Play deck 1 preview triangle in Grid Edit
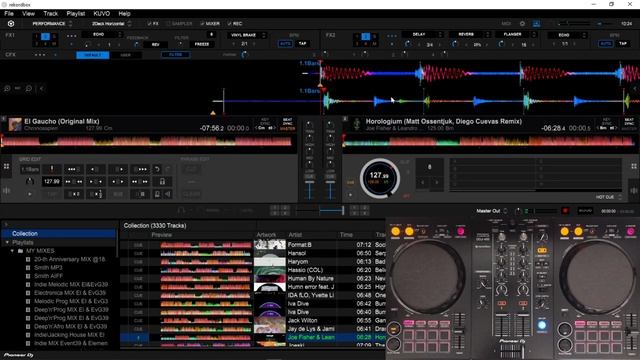This screenshot has height=360, width=640. click(30, 194)
